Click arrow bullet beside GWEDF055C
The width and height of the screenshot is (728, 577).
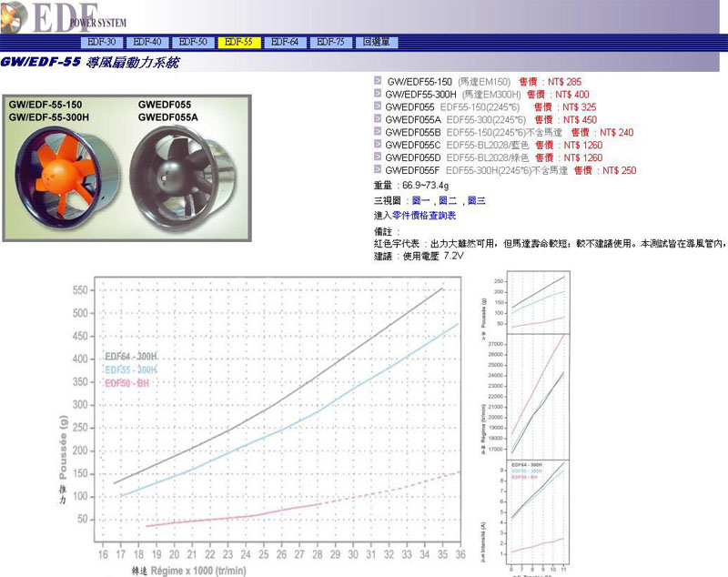pyautogui.click(x=378, y=145)
